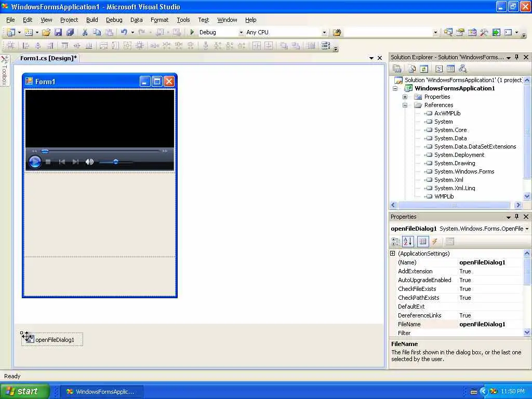Click the Copy toolbar icon
This screenshot has width=532, height=399.
pos(97,32)
